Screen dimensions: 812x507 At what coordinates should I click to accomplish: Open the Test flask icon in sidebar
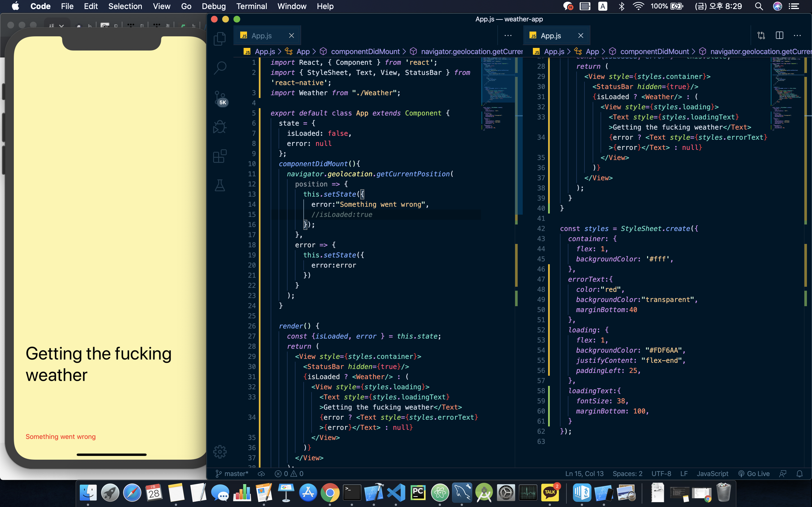[x=220, y=185]
